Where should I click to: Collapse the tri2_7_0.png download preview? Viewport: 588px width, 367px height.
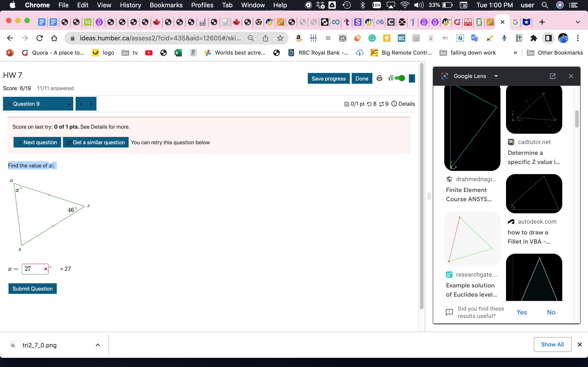point(98,345)
